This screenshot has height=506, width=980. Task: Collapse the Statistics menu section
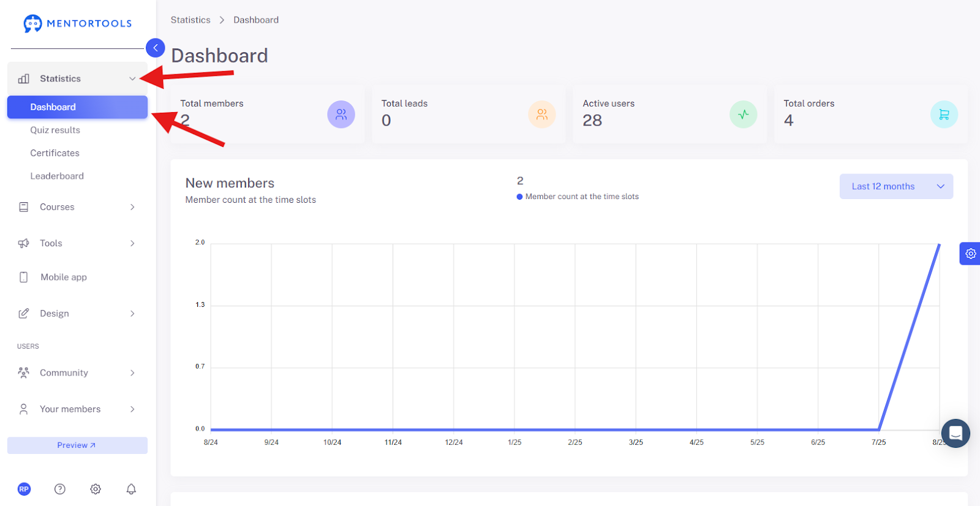pos(78,78)
